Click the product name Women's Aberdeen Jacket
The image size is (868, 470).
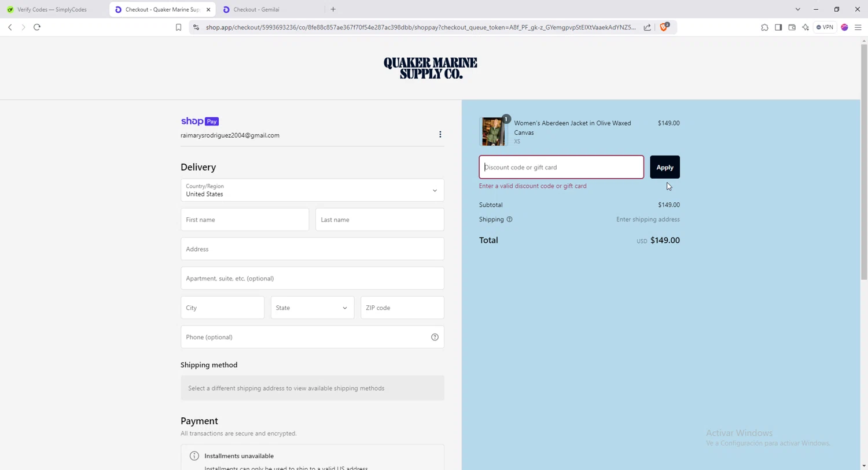pos(573,128)
